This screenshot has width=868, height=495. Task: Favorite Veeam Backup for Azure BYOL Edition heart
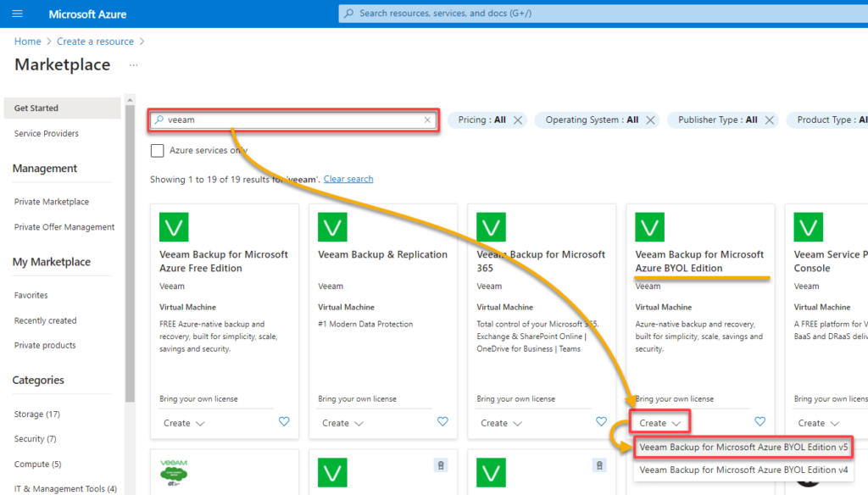[760, 422]
